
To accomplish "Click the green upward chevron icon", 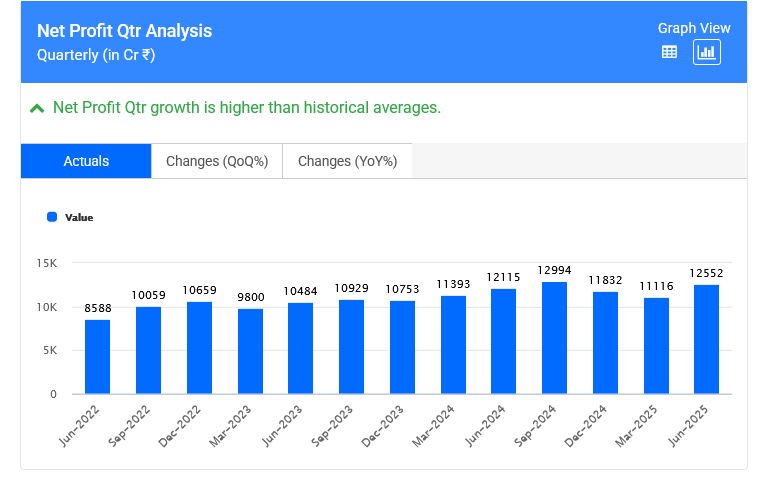I will pyautogui.click(x=37, y=108).
